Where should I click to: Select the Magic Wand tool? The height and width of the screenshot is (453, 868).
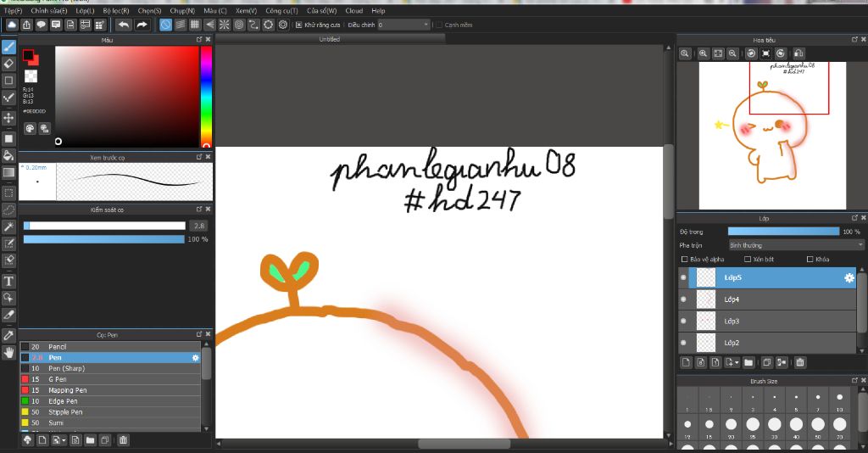click(x=8, y=226)
